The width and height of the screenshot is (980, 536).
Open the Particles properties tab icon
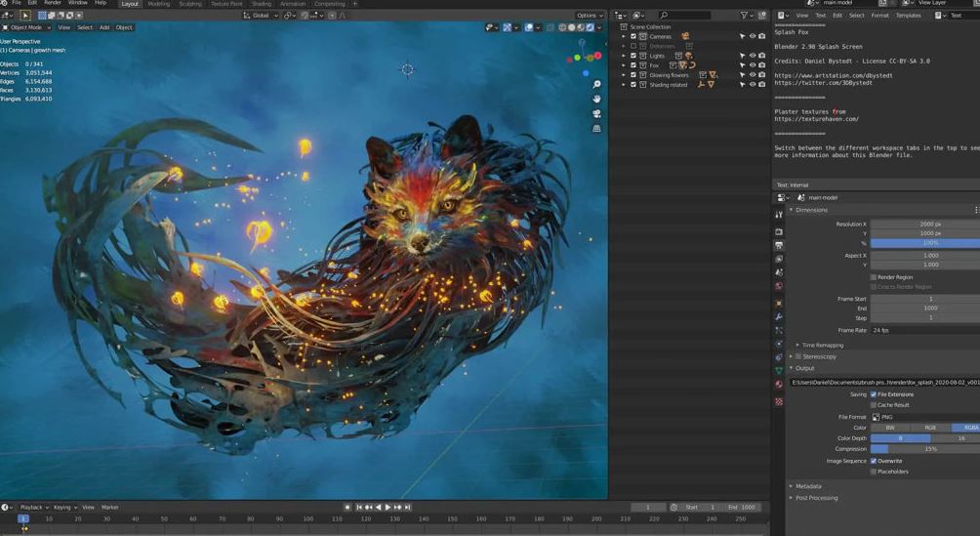coord(779,330)
